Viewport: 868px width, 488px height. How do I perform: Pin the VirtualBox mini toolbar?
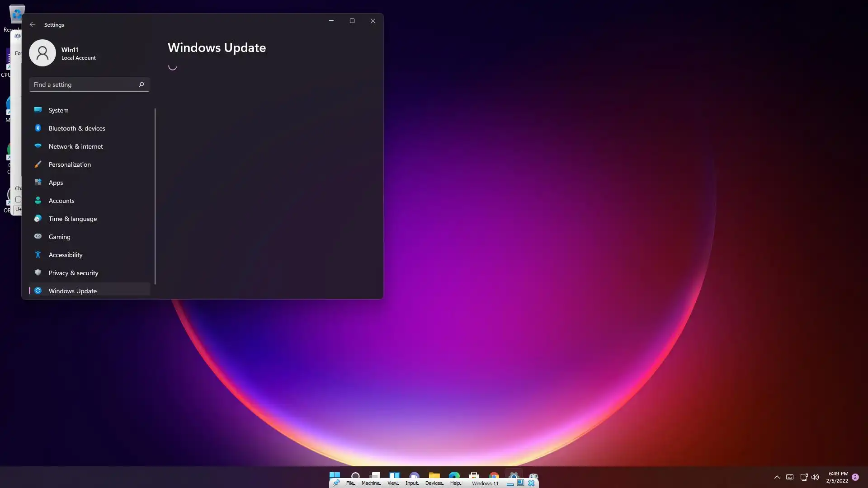[336, 483]
